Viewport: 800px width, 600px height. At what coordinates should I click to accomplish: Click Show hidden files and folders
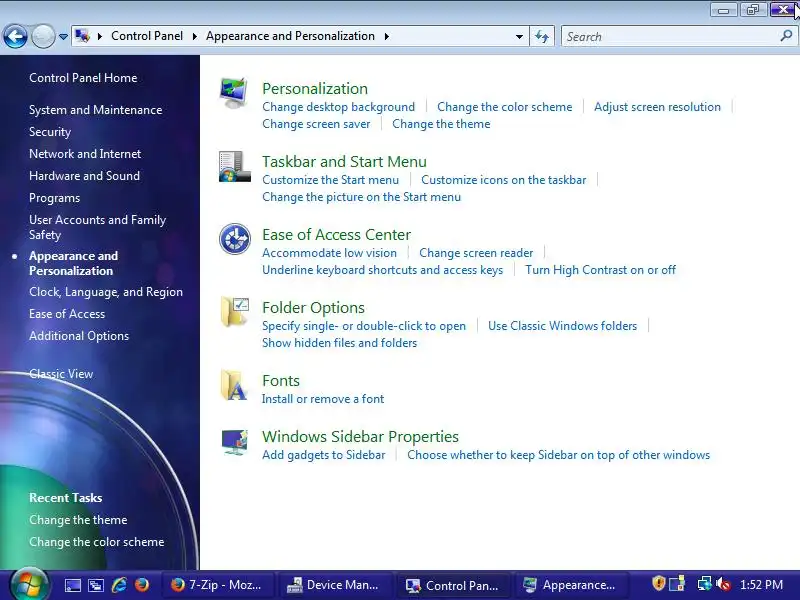[339, 343]
